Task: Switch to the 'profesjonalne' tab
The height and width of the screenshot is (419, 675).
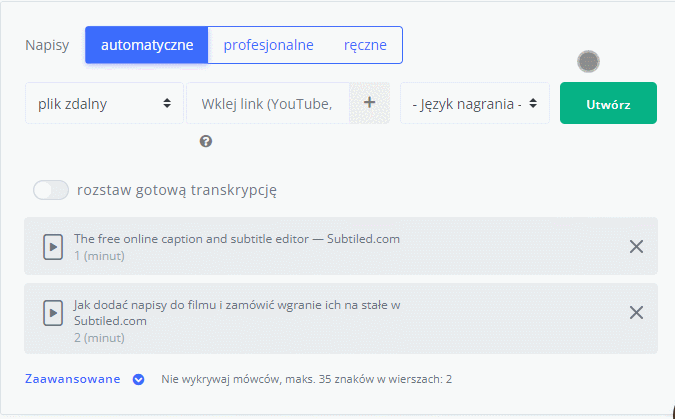Action: (x=268, y=45)
